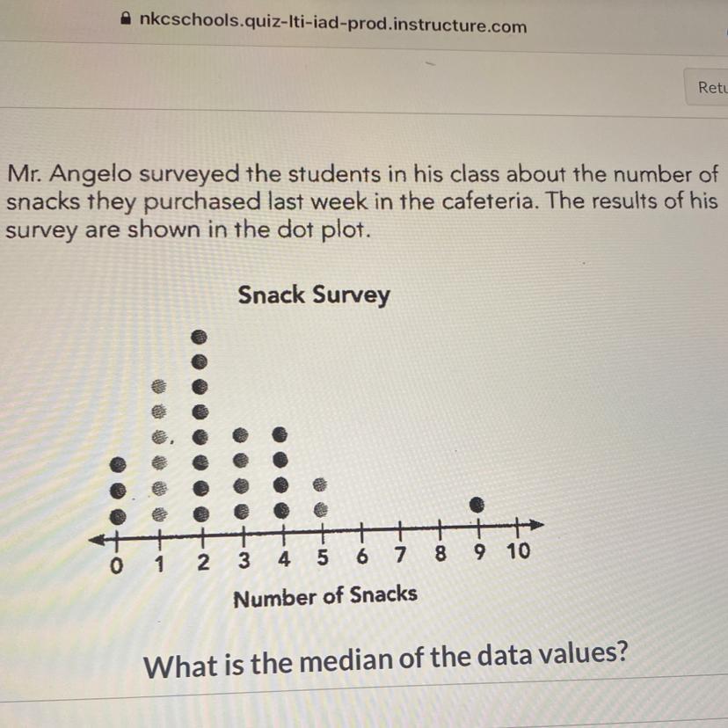This screenshot has height=728, width=728.
Task: Click the top dot above 5
Action: click(x=322, y=484)
